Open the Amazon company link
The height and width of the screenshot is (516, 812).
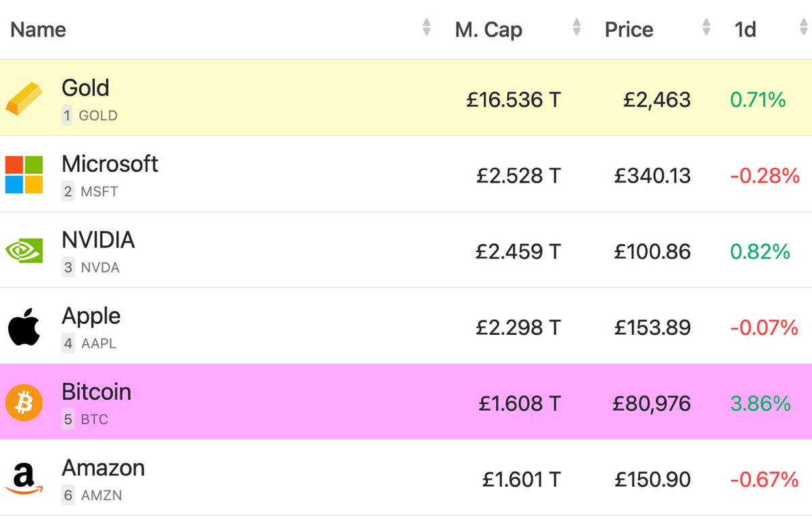[x=103, y=468]
